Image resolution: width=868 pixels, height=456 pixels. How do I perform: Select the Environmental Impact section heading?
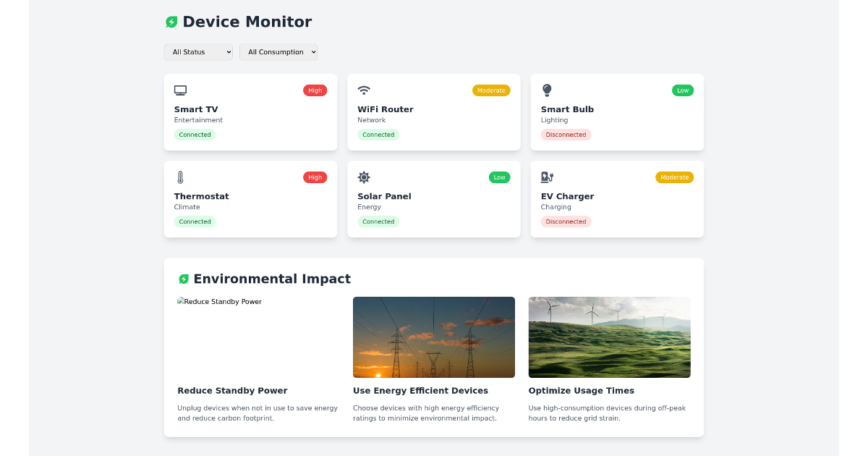click(x=273, y=279)
